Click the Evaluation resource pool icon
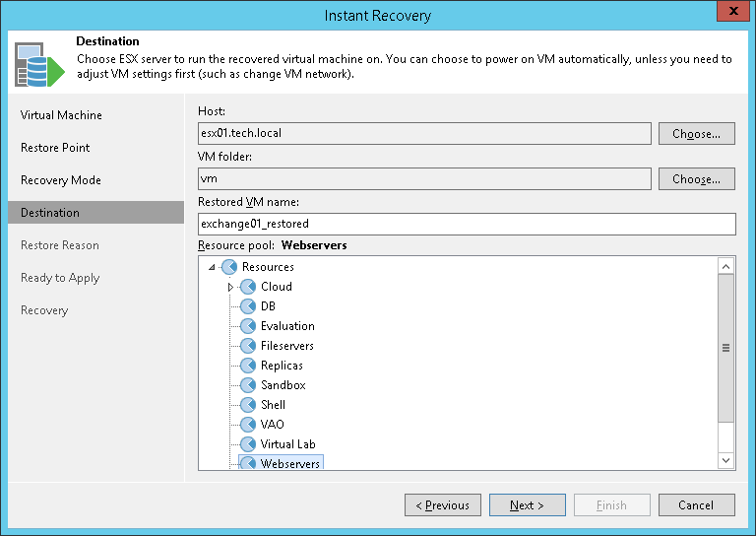756x536 pixels. click(x=248, y=326)
